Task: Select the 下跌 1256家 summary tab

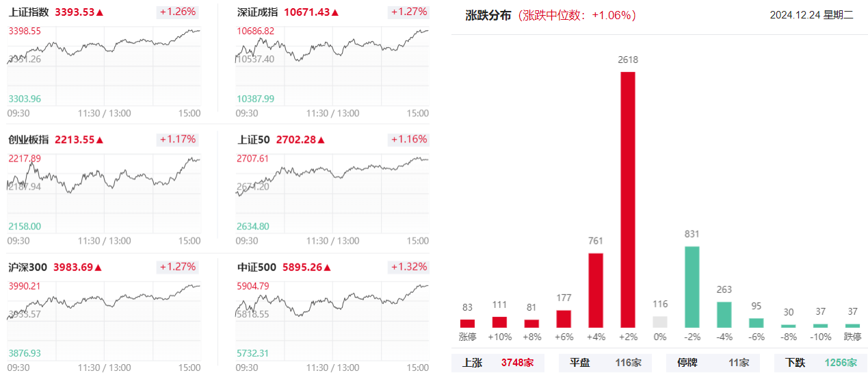Action: [x=821, y=363]
